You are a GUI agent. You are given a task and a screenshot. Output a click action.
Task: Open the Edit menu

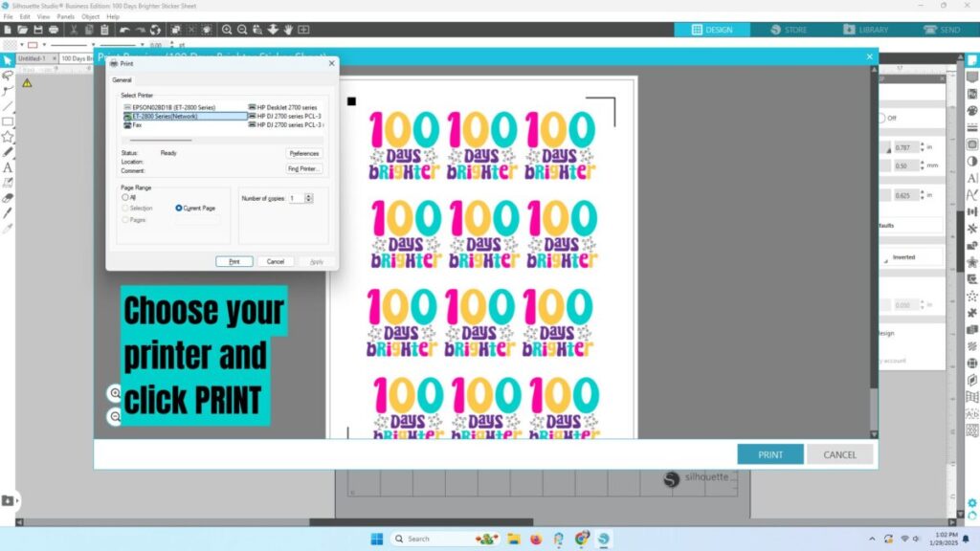point(25,17)
